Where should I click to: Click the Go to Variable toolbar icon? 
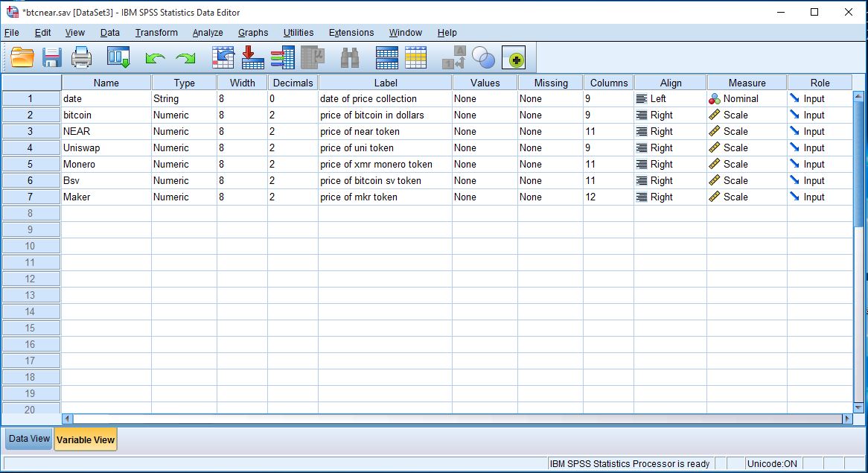coord(253,57)
